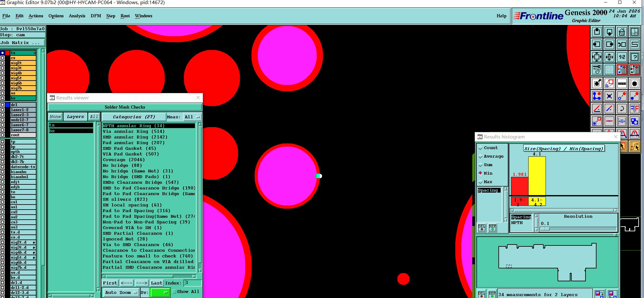This screenshot has width=644, height=298.
Task: Click the home view icon
Action: pyautogui.click(x=622, y=32)
